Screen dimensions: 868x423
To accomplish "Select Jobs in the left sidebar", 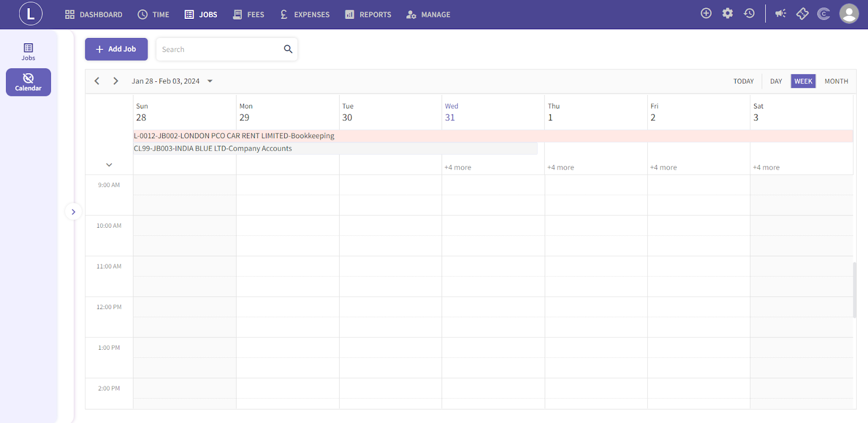I will [28, 52].
